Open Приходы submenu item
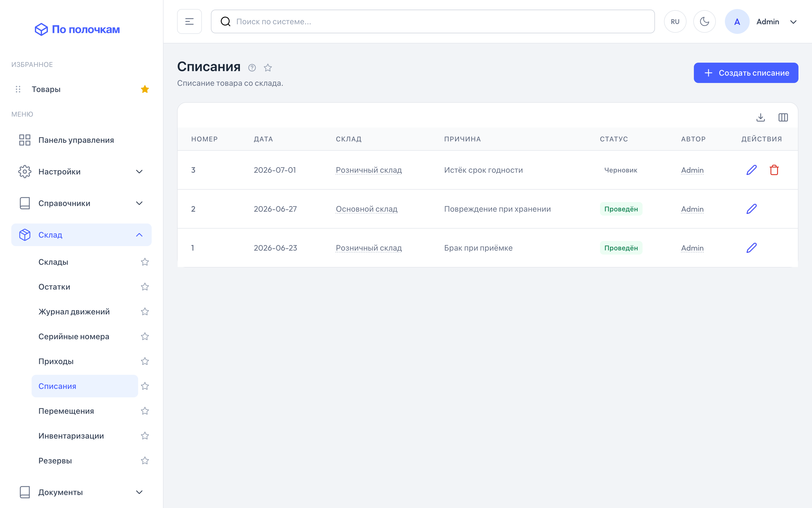Screen dimensions: 812x508 tap(56, 362)
